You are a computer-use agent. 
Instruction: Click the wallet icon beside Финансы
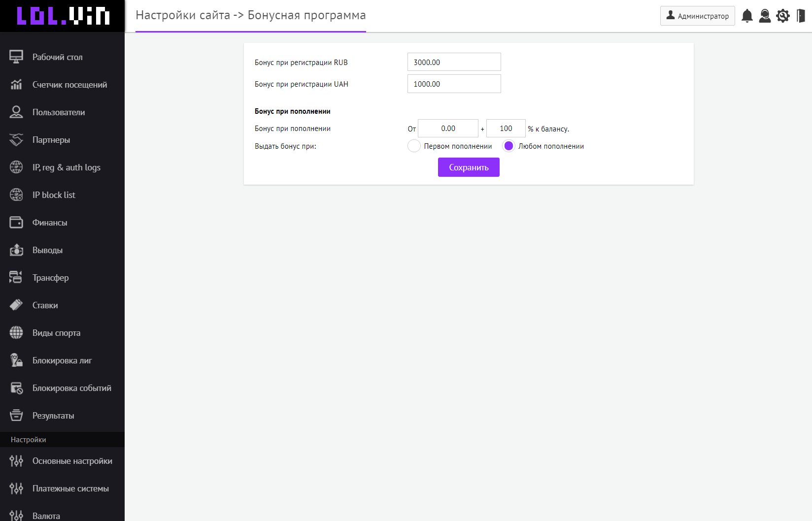(16, 223)
